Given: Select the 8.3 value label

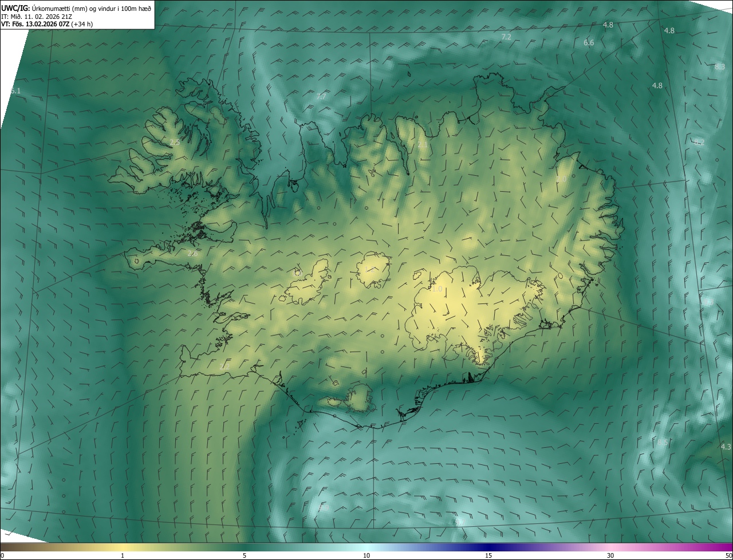Looking at the screenshot, I should [x=720, y=67].
